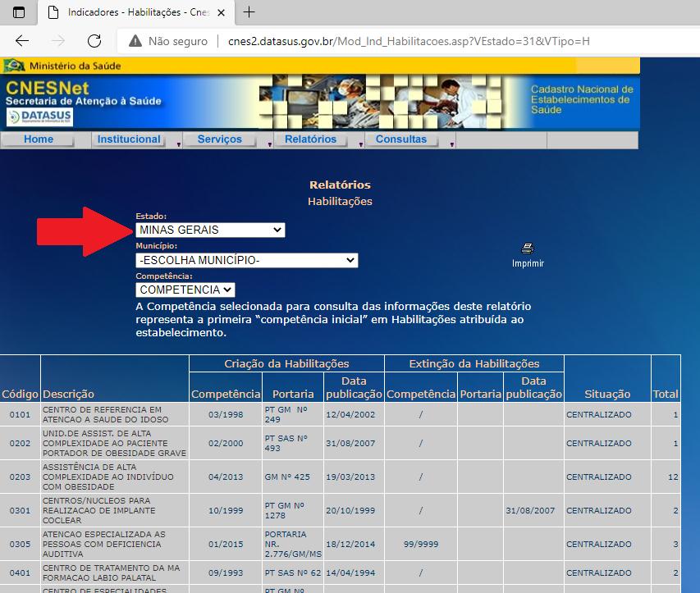Click extinction competência 99/9999 cell
Screen dimensions: 700x593
pyautogui.click(x=421, y=545)
